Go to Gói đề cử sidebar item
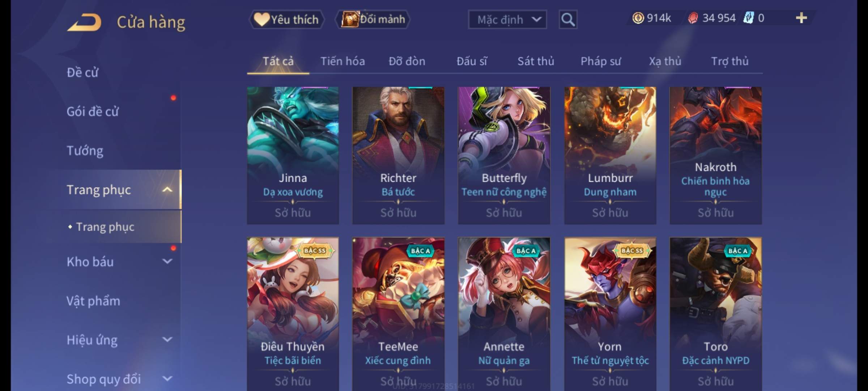The image size is (868, 391). [93, 112]
